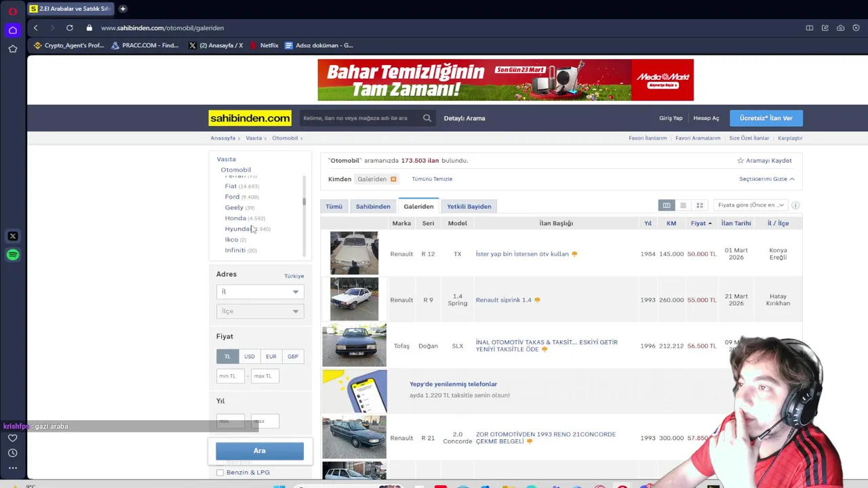Open the Renault siprink 1.4 listing
Screen dimensions: 868x488
pos(504,300)
